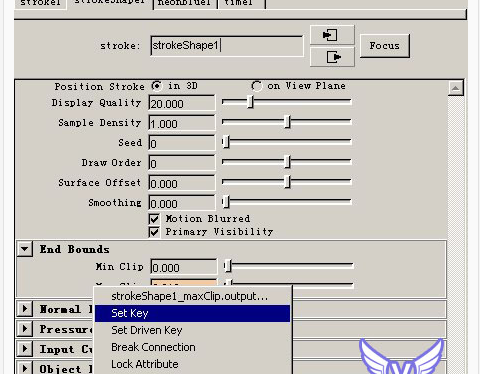Select the in 3D radio button

pos(157,86)
